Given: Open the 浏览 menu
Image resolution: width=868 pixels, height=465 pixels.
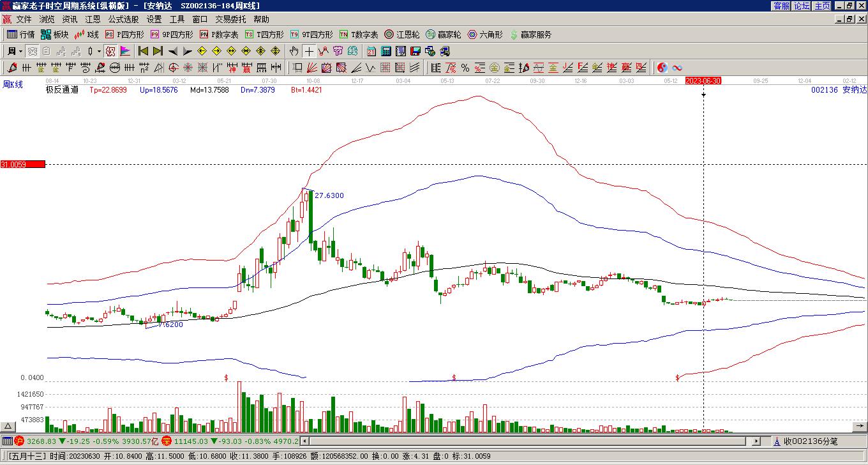Looking at the screenshot, I should 47,19.
